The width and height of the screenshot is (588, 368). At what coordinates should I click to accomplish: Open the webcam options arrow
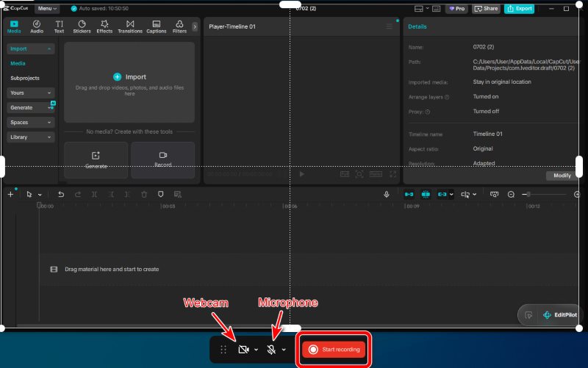256,350
